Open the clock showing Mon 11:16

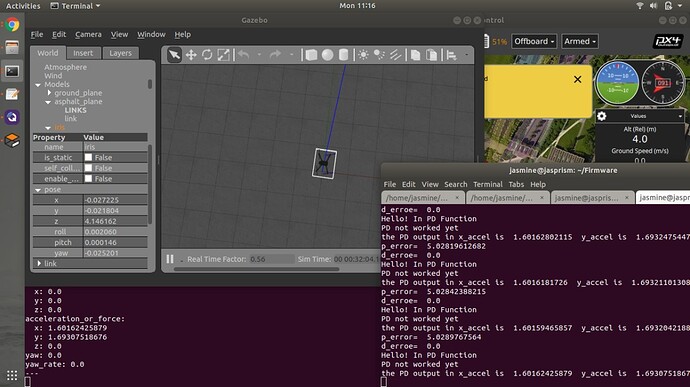(357, 6)
